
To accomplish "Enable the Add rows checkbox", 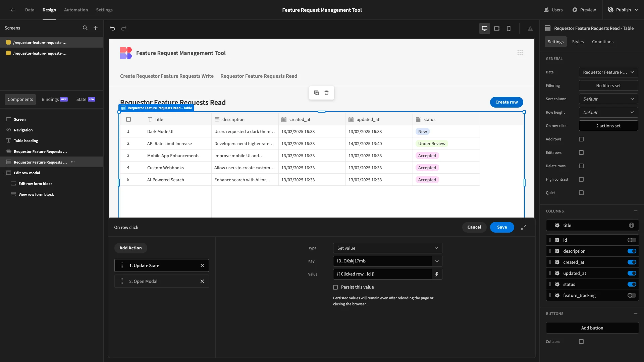I will click(581, 139).
